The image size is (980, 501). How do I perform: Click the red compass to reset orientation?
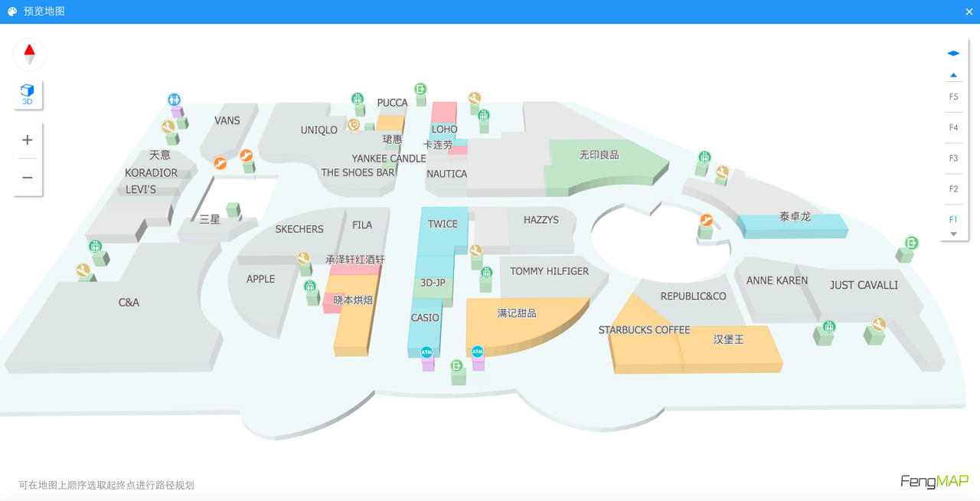(x=30, y=54)
